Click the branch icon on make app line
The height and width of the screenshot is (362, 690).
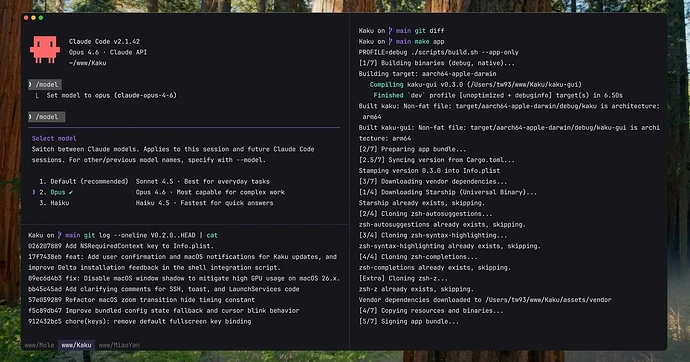(x=390, y=41)
